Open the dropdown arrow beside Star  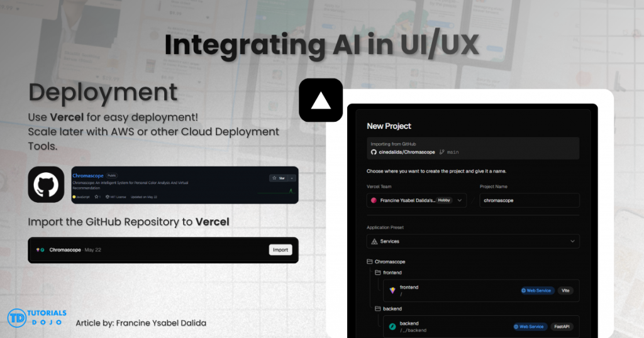(x=292, y=178)
